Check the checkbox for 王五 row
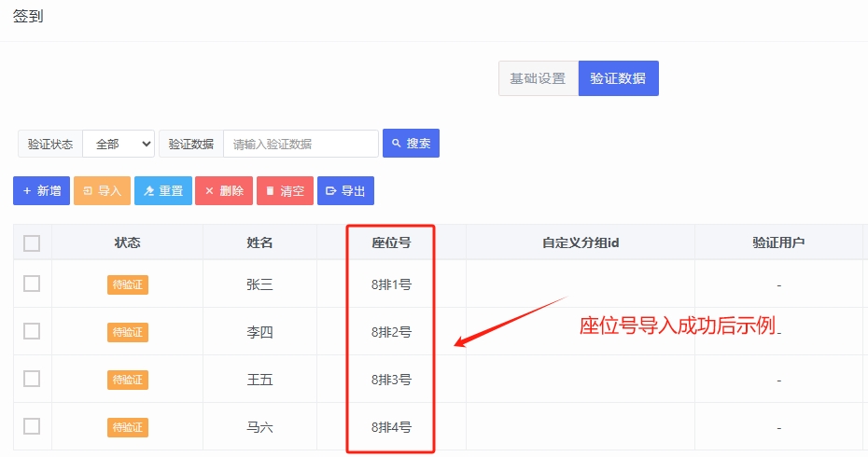The width and height of the screenshot is (868, 457). [32, 379]
